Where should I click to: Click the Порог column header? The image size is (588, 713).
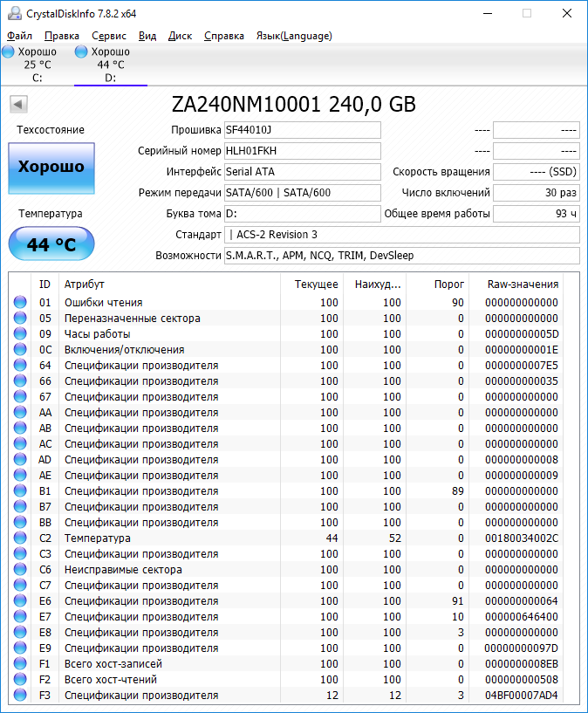[x=438, y=285]
